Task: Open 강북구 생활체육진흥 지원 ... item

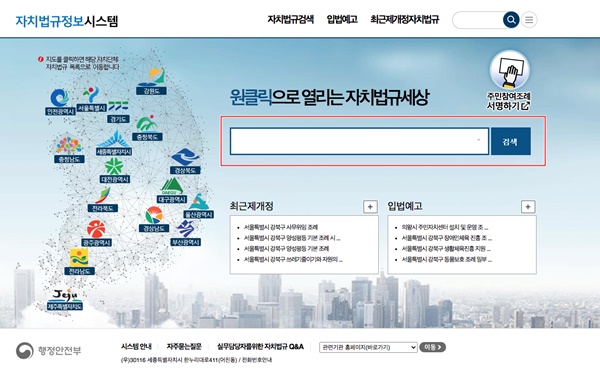Action: (x=446, y=249)
